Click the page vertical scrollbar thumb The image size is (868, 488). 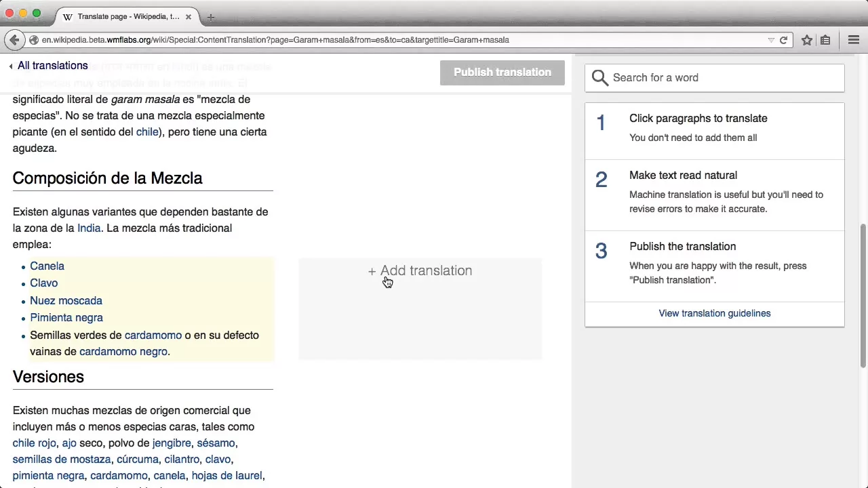[863, 296]
